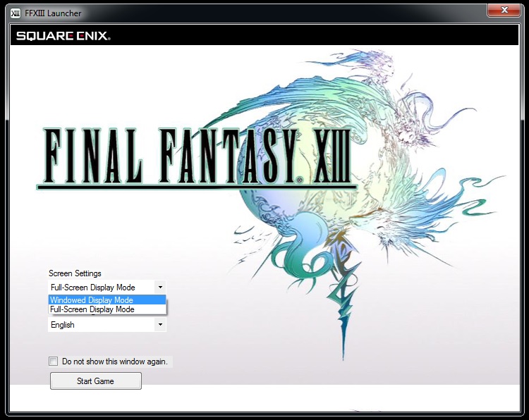Choose Full-Screen Display Mode from the list

click(x=107, y=309)
